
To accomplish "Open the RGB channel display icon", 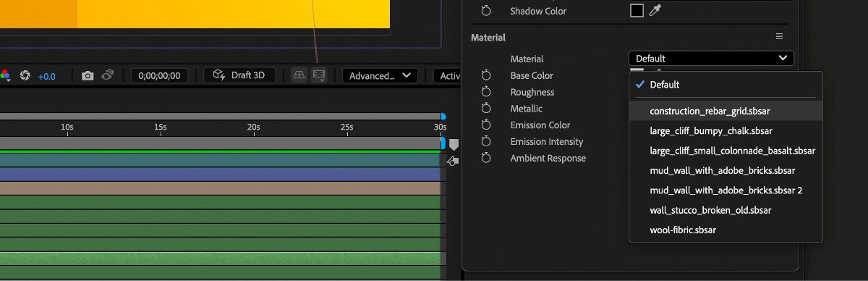I will tap(4, 75).
